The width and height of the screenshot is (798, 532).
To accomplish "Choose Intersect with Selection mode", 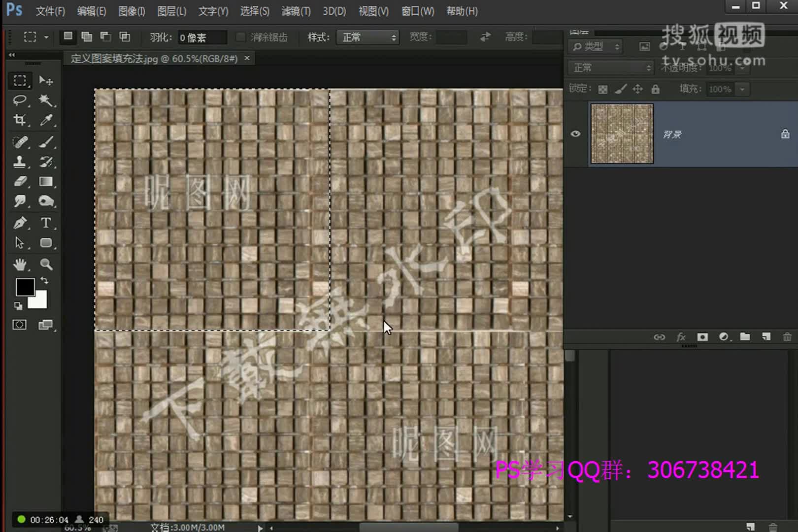I will 125,36.
